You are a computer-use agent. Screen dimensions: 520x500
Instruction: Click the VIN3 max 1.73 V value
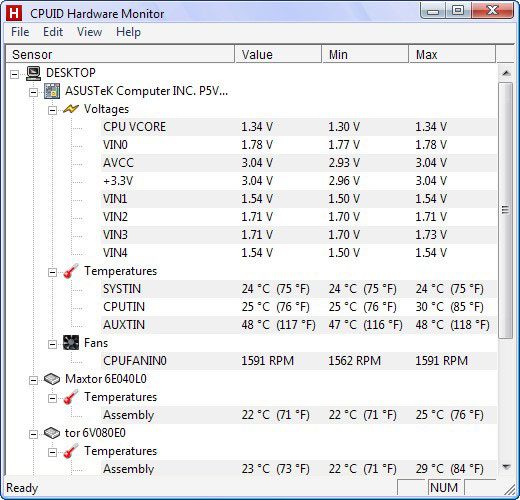[x=431, y=235]
